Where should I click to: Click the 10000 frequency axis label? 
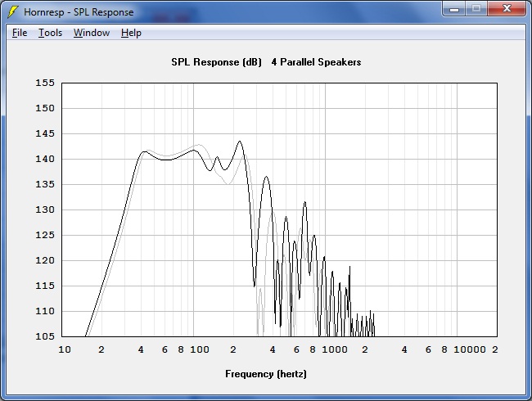[470, 349]
